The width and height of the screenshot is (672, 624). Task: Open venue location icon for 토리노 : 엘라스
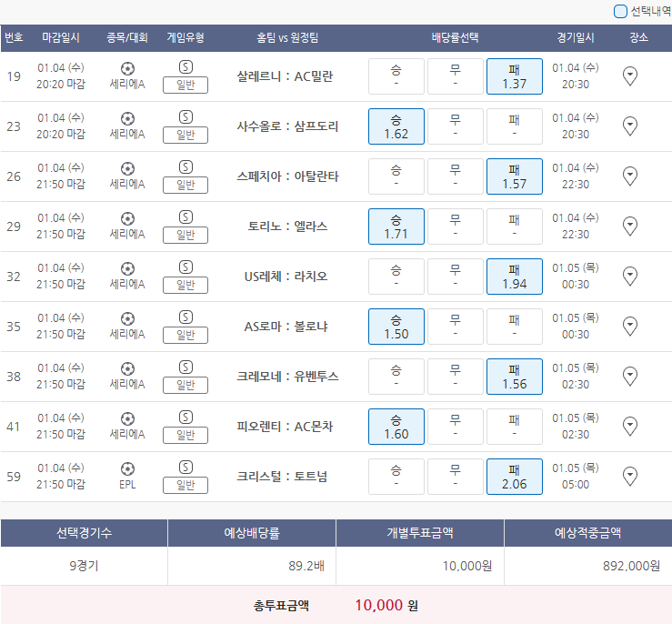[629, 226]
